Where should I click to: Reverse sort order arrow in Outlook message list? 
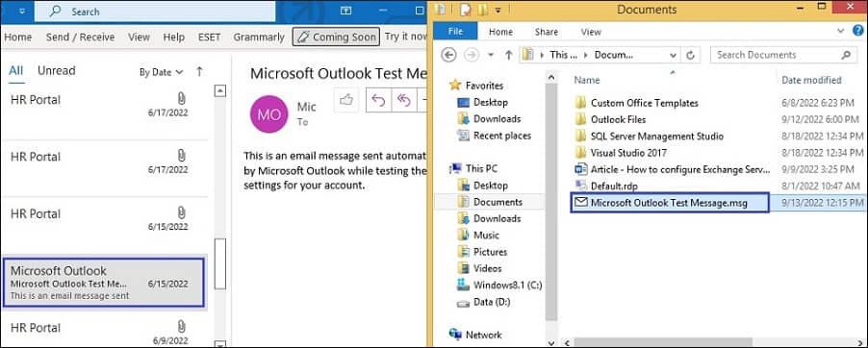pyautogui.click(x=200, y=71)
